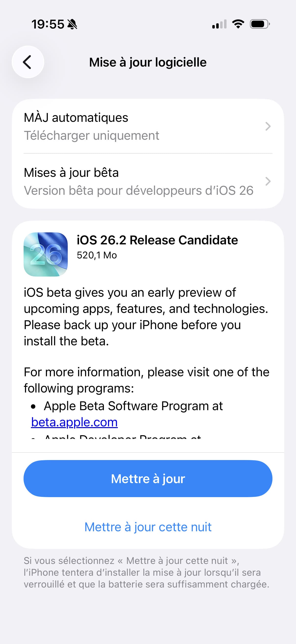Viewport: 296px width, 644px height.
Task: Tap the Wi-Fi status icon
Action: coord(238,24)
